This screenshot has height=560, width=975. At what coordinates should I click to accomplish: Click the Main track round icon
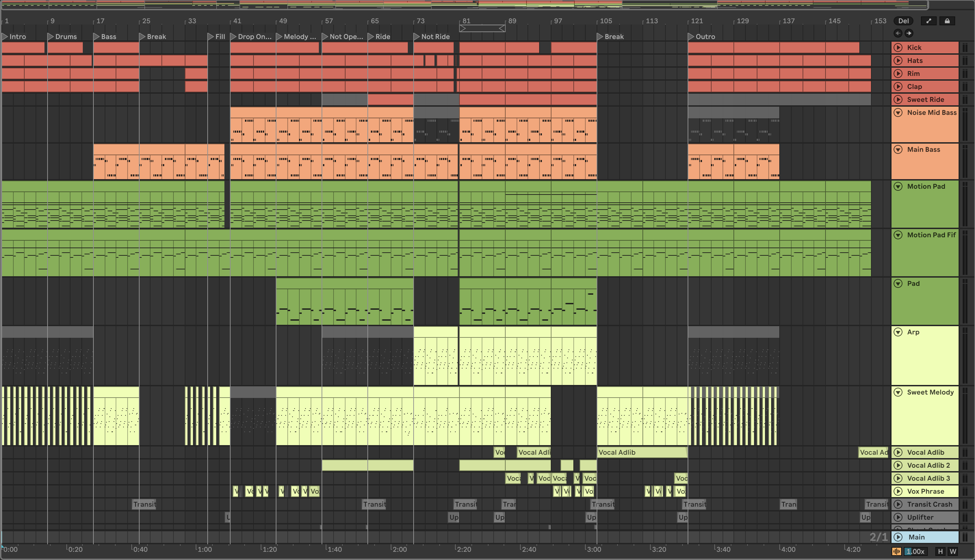898,537
